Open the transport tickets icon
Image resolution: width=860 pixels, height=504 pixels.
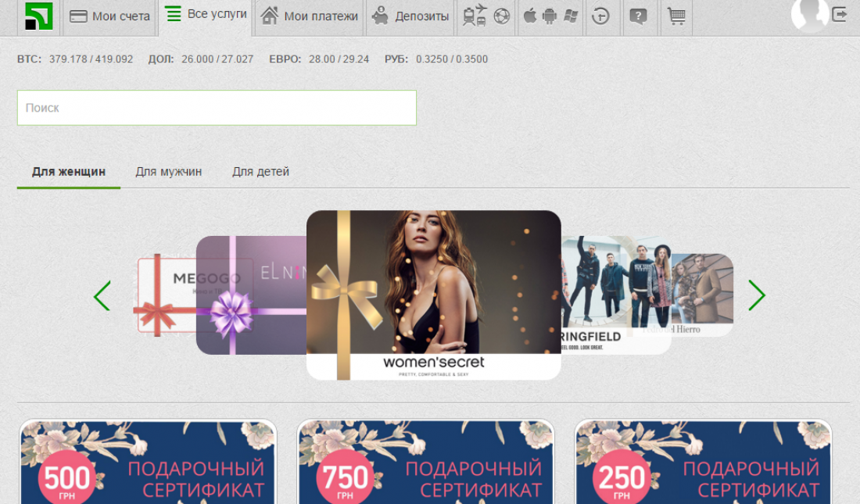pyautogui.click(x=474, y=16)
